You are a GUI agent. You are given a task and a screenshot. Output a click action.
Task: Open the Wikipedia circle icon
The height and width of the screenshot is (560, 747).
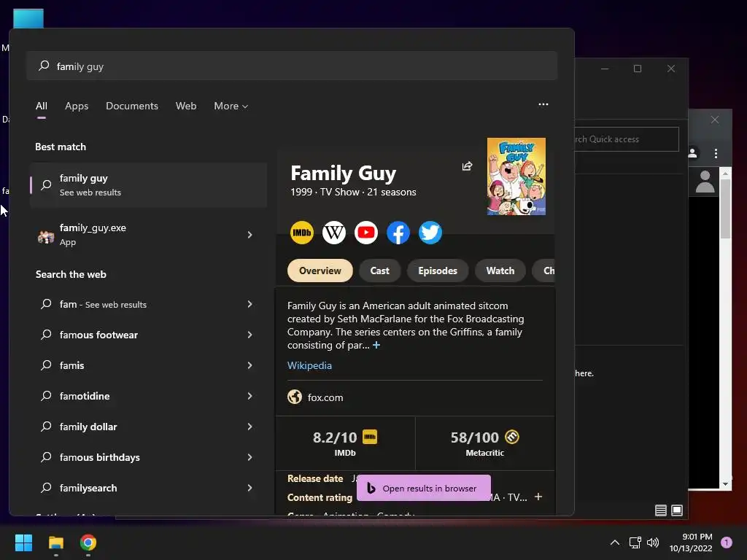(334, 233)
